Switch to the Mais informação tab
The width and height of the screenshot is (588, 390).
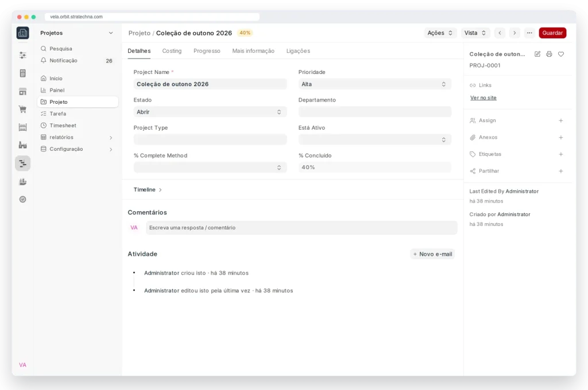253,51
